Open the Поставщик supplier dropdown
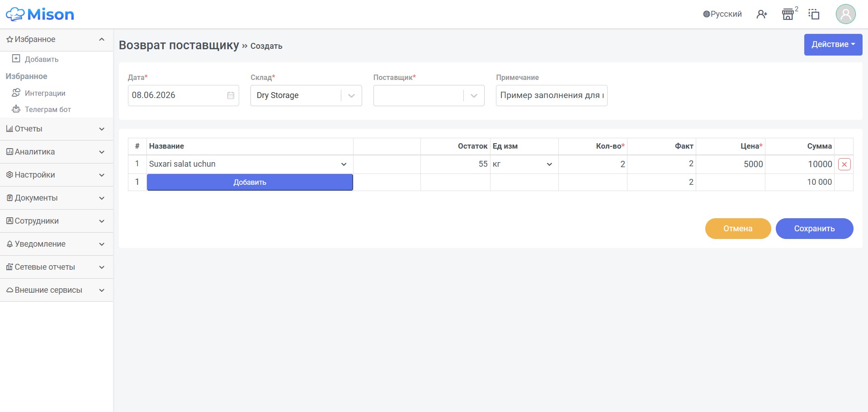The image size is (868, 412). click(x=429, y=95)
